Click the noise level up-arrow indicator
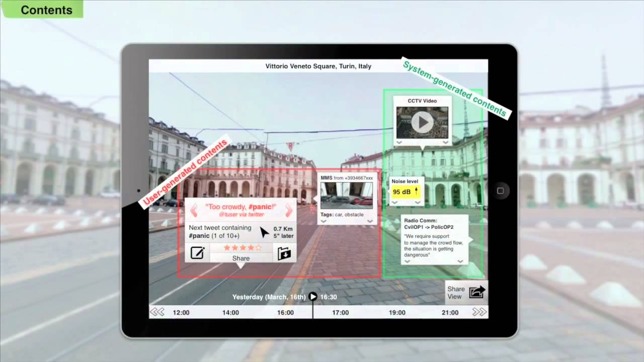Image resolution: width=644 pixels, height=362 pixels. coord(416,192)
